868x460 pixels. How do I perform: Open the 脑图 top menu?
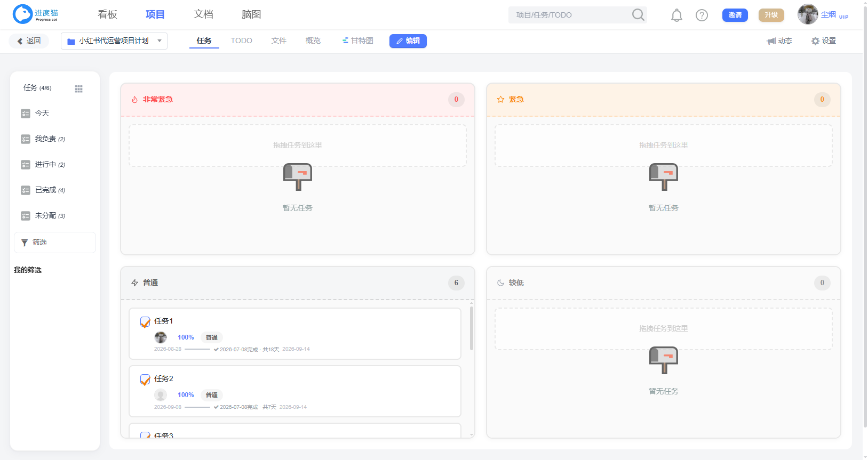251,14
